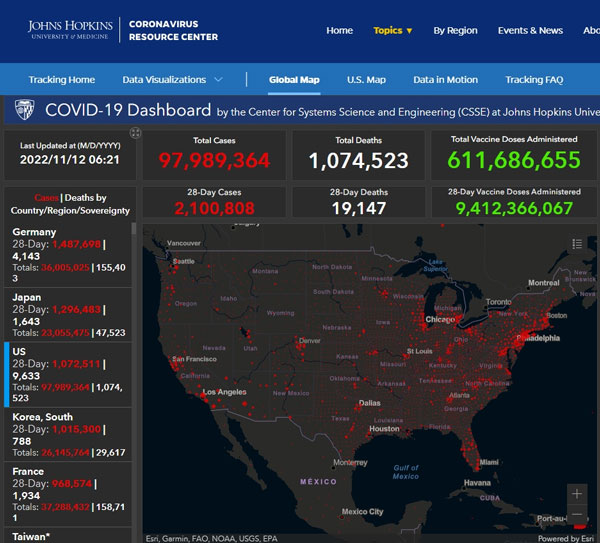Image resolution: width=600 pixels, height=543 pixels.
Task: Click the Johns Hopkins University logo
Action: click(x=70, y=30)
